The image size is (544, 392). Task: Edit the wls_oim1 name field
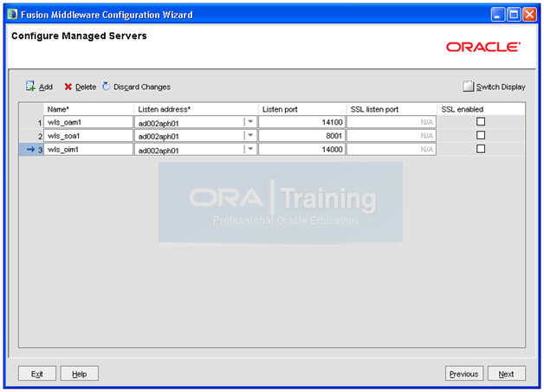[88, 150]
